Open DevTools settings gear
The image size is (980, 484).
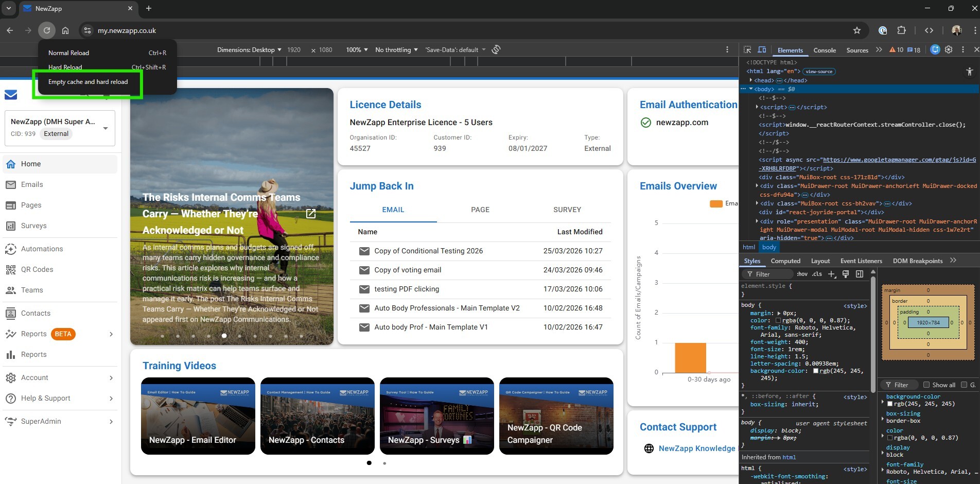coord(949,50)
